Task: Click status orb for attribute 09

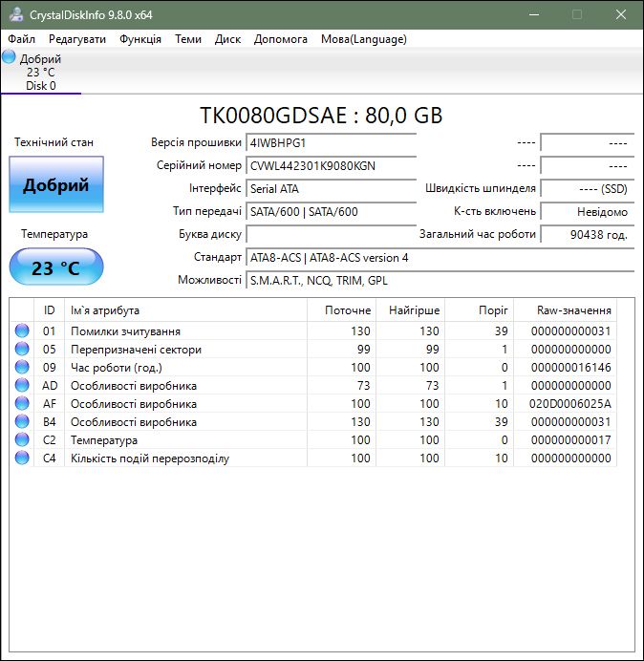Action: coord(22,367)
